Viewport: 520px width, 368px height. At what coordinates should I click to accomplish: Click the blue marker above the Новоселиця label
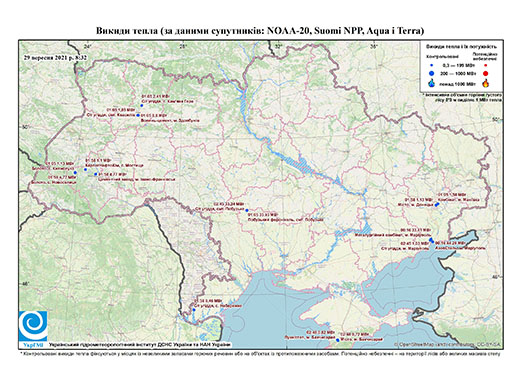tap(75, 173)
